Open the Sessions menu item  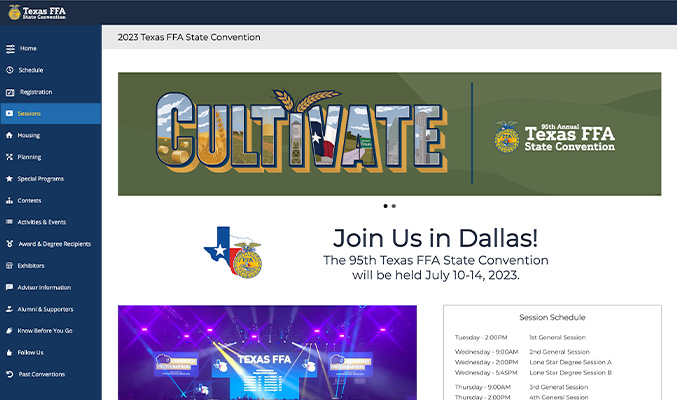tap(29, 114)
